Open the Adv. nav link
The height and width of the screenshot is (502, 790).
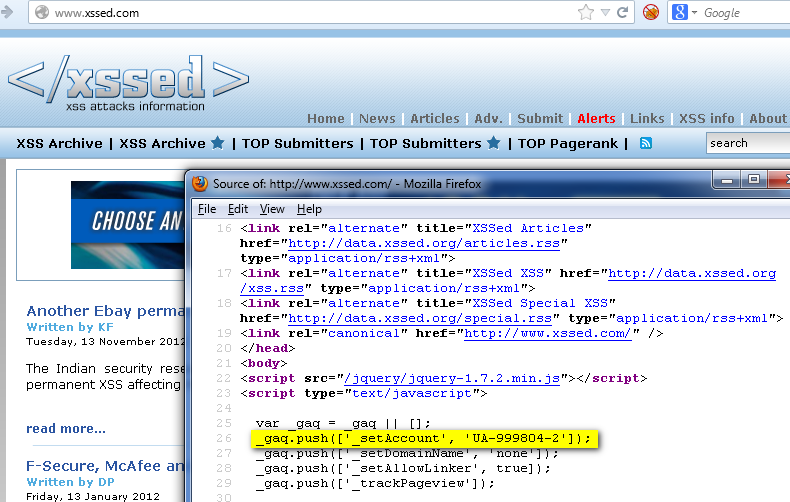coord(488,118)
